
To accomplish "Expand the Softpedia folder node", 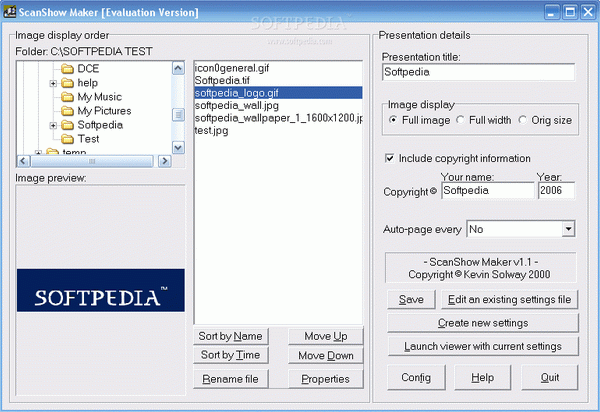I will tap(53, 125).
